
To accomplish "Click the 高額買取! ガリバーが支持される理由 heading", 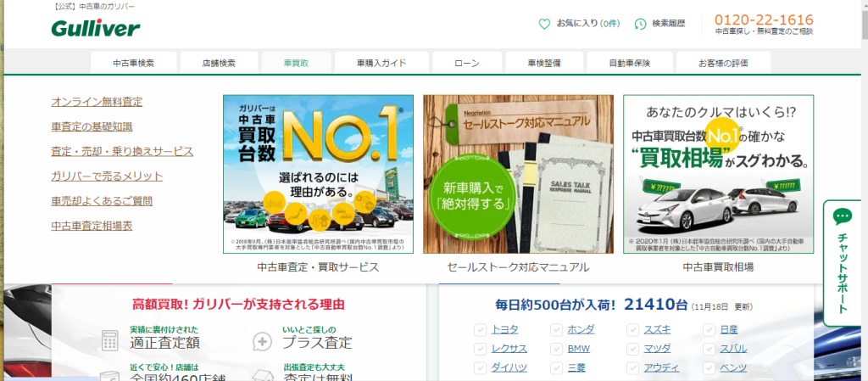I will click(238, 304).
